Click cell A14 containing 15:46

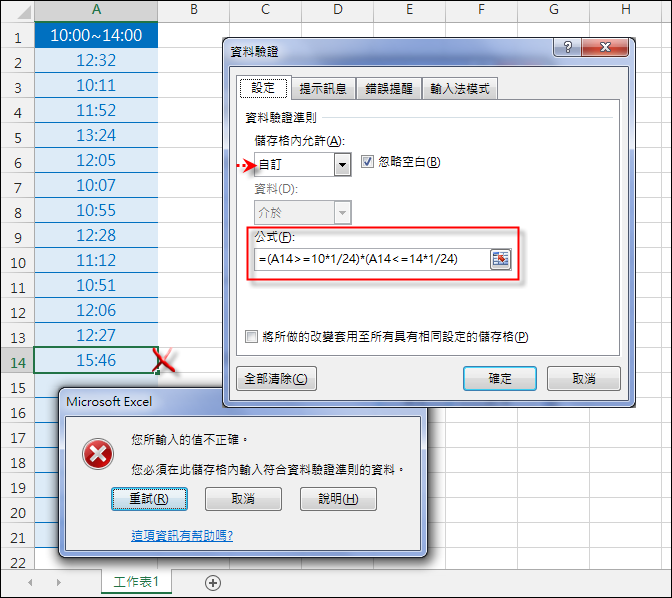[x=96, y=360]
